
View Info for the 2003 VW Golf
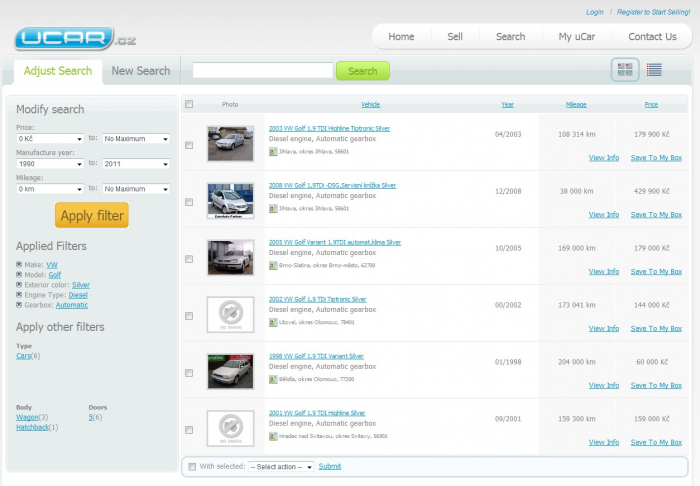[x=604, y=158]
